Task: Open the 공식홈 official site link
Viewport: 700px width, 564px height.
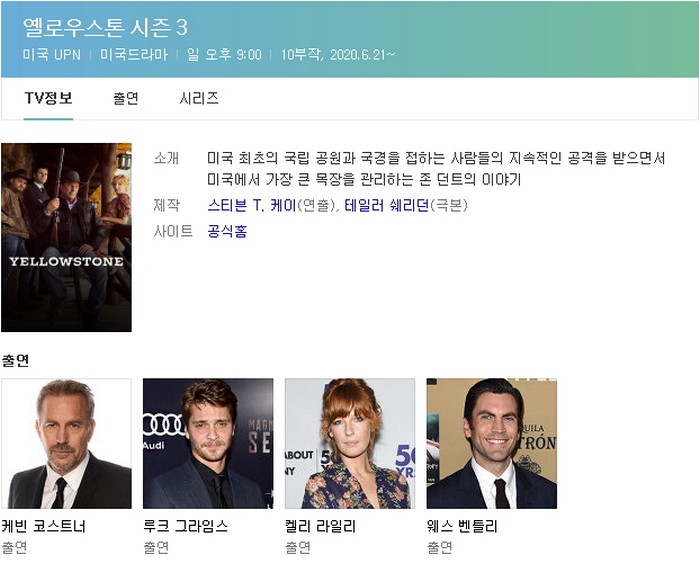Action: (x=227, y=231)
